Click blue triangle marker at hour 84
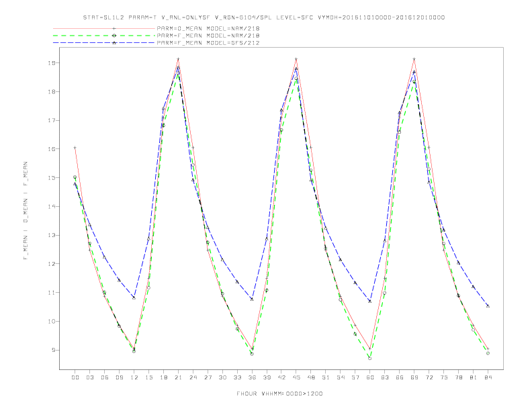532x411 pixels. click(488, 306)
